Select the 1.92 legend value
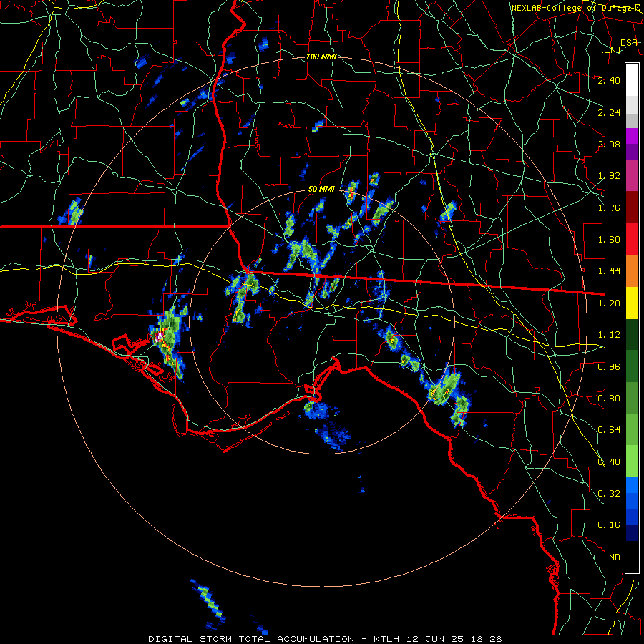This screenshot has height=644, width=644. click(x=609, y=176)
